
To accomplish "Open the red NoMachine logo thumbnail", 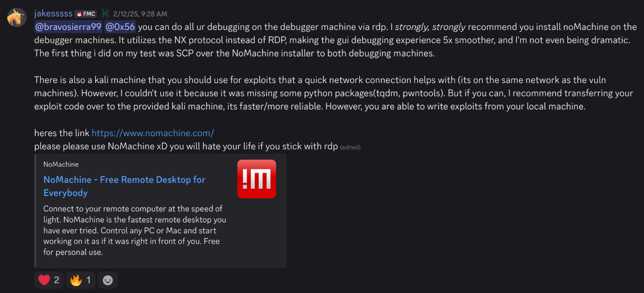I will tap(257, 179).
